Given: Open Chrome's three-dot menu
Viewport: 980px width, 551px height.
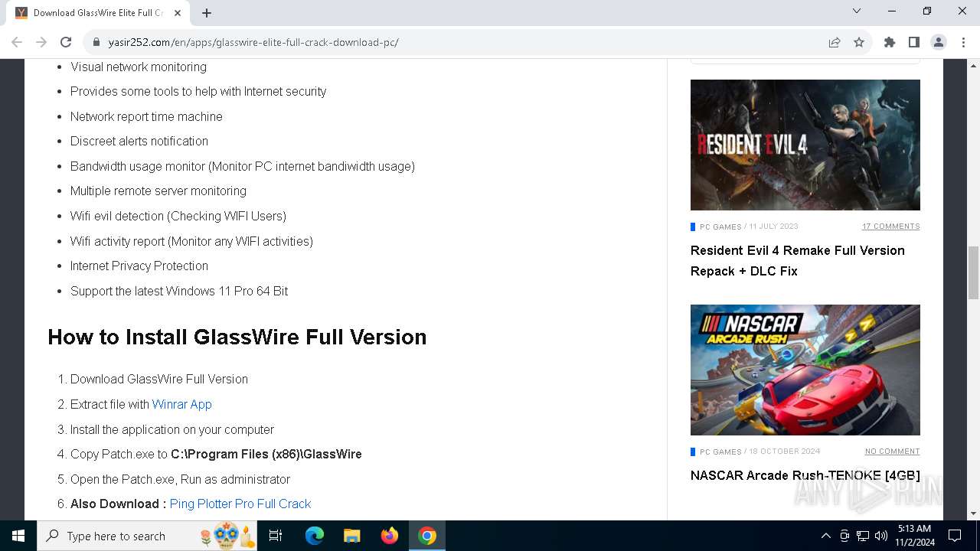Looking at the screenshot, I should [963, 42].
